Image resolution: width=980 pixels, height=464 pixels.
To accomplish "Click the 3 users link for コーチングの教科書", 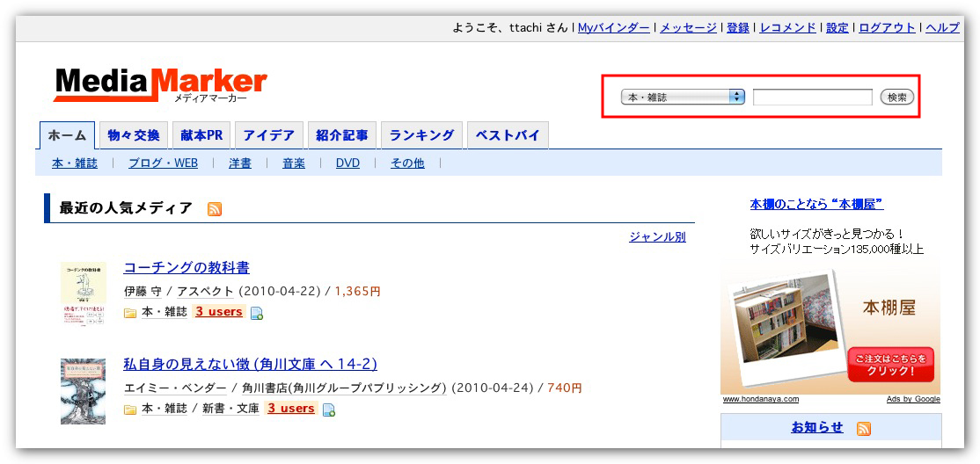I will pyautogui.click(x=219, y=312).
